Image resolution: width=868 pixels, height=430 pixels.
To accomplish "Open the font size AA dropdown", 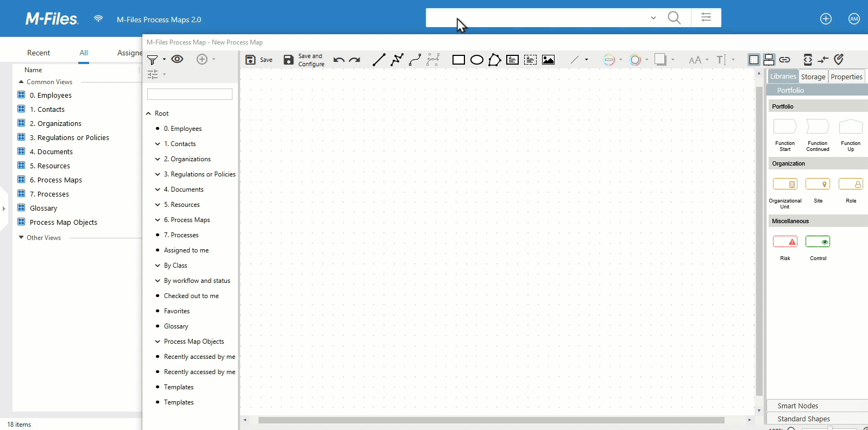I will (699, 60).
